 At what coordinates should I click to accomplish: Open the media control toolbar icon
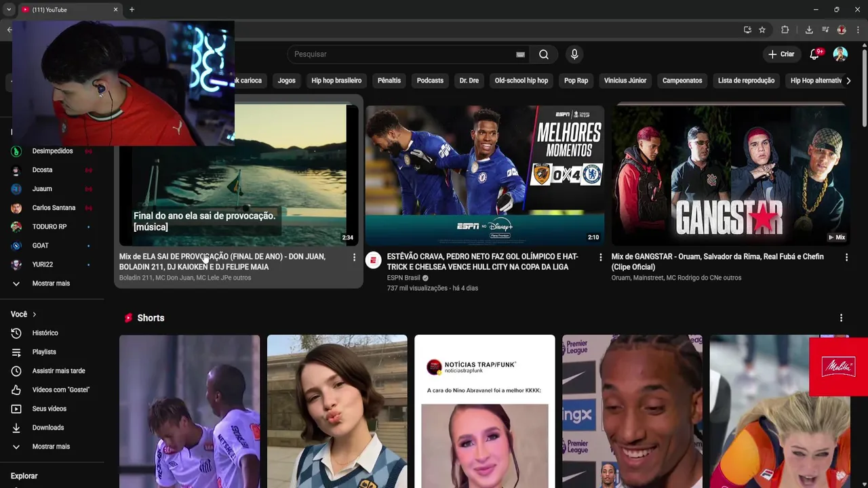(x=825, y=30)
